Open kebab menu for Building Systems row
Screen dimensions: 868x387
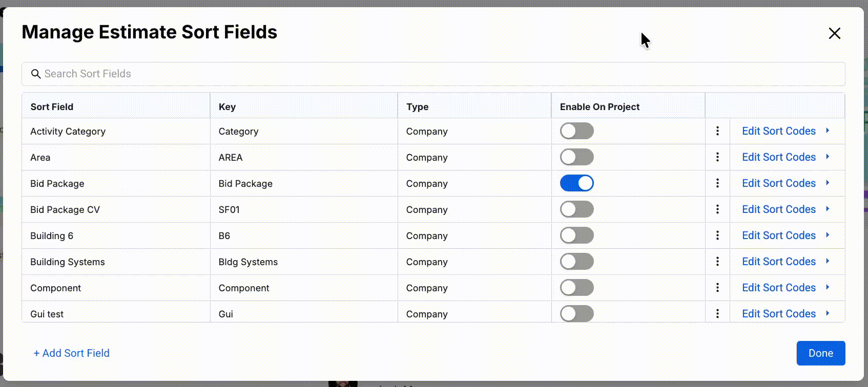pos(717,262)
